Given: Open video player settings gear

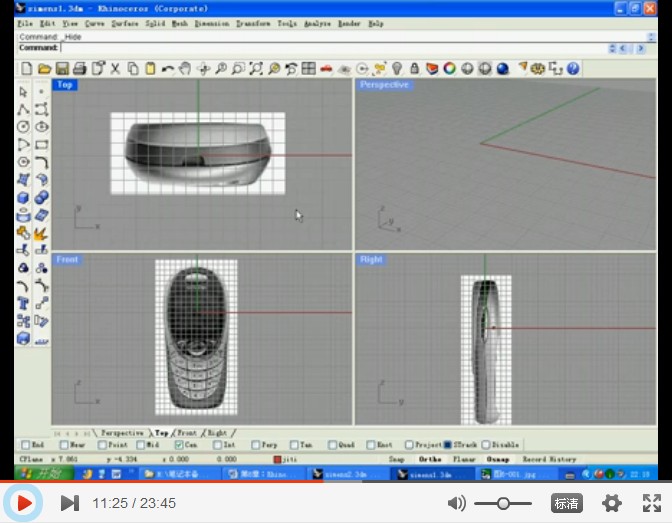Looking at the screenshot, I should pyautogui.click(x=612, y=503).
